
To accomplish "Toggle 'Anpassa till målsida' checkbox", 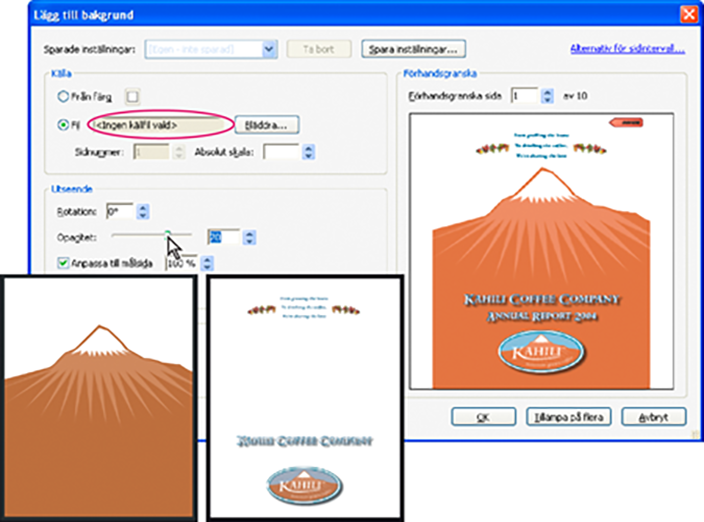I will click(x=63, y=263).
